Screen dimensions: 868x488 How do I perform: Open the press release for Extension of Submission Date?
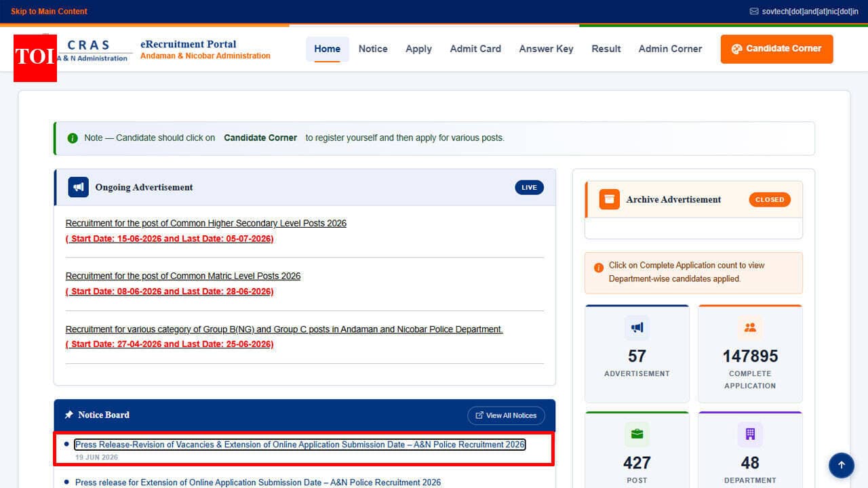[x=258, y=483]
